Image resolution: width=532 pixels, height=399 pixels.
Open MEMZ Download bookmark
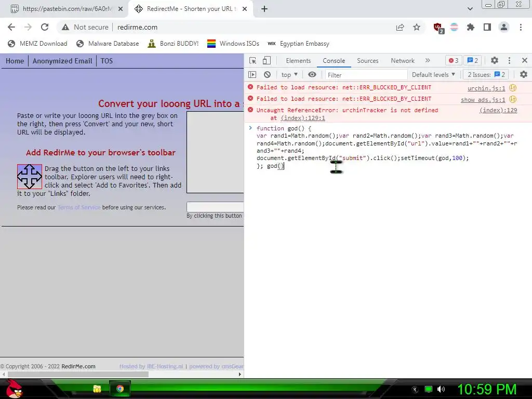point(37,44)
